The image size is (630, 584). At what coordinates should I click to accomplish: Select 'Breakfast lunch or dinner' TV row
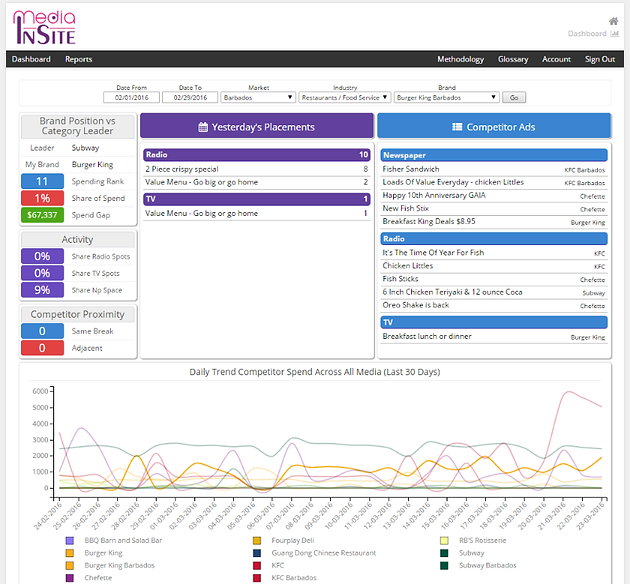(494, 337)
